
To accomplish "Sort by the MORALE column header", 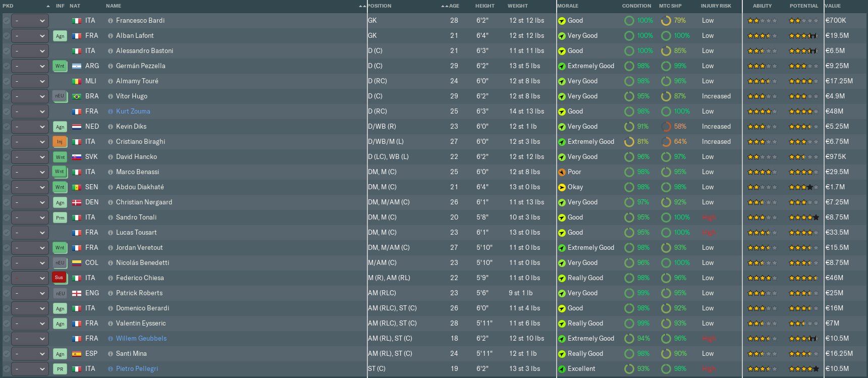I will 568,6.
